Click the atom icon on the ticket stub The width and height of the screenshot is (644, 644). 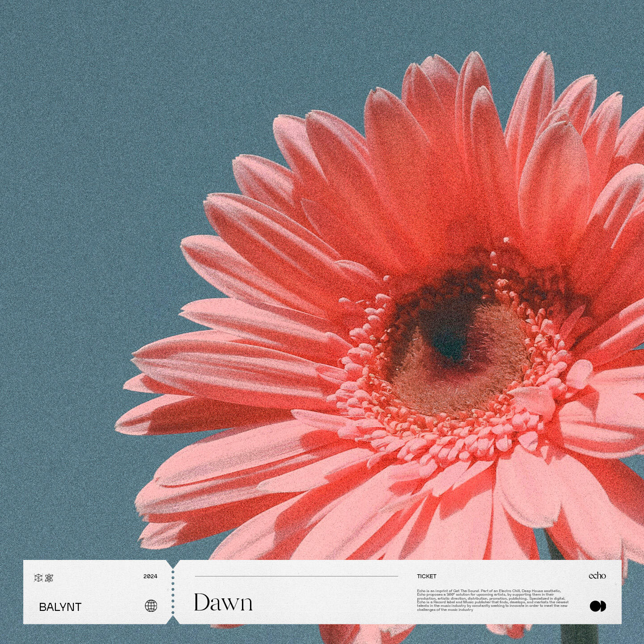[49, 578]
